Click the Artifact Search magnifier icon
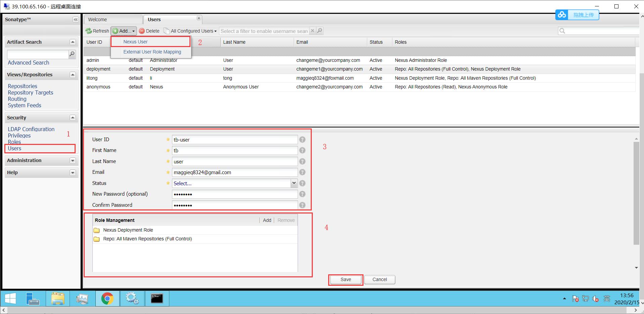644x314 pixels. coord(72,54)
